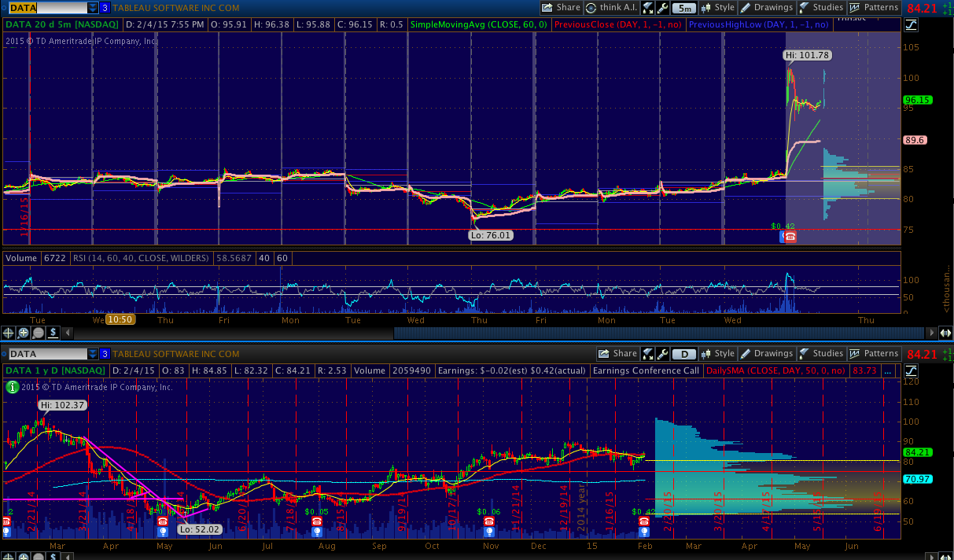Open the lower chart symbol dropdown arrow
The width and height of the screenshot is (954, 560).
(93, 354)
